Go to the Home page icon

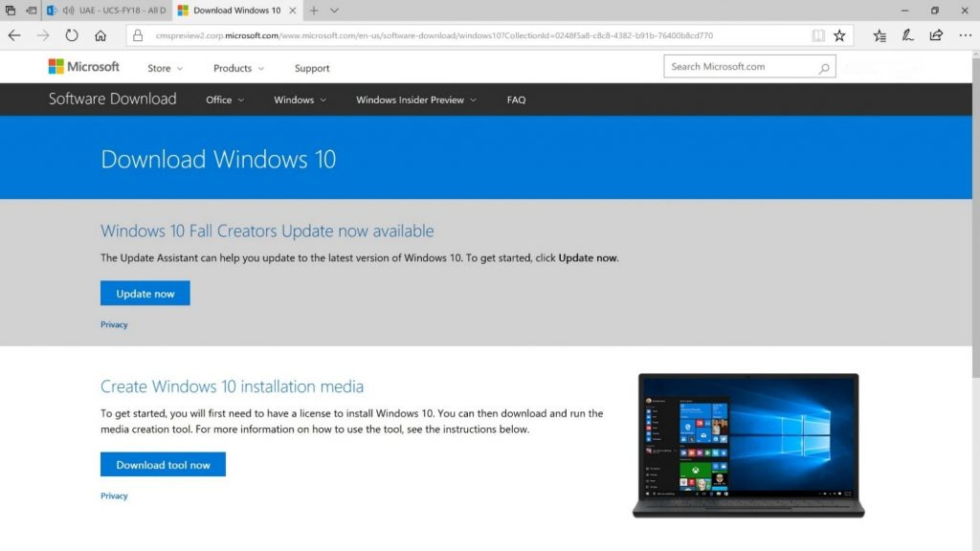100,35
